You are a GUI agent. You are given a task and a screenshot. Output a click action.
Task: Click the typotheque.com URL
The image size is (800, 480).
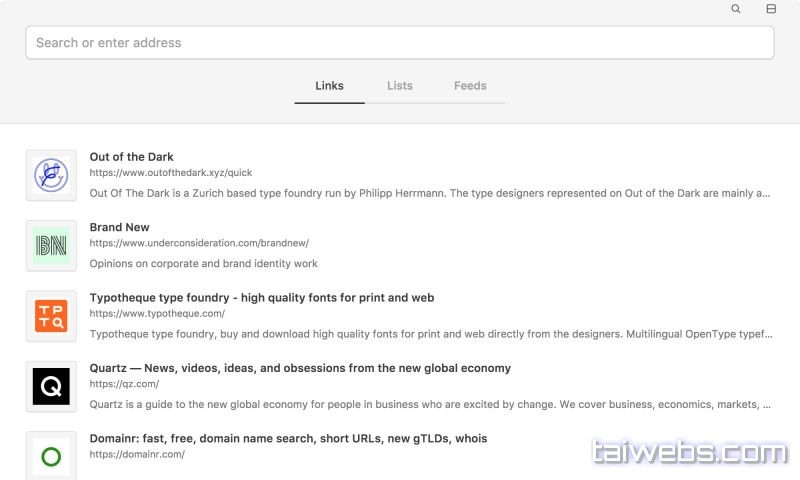coord(157,313)
